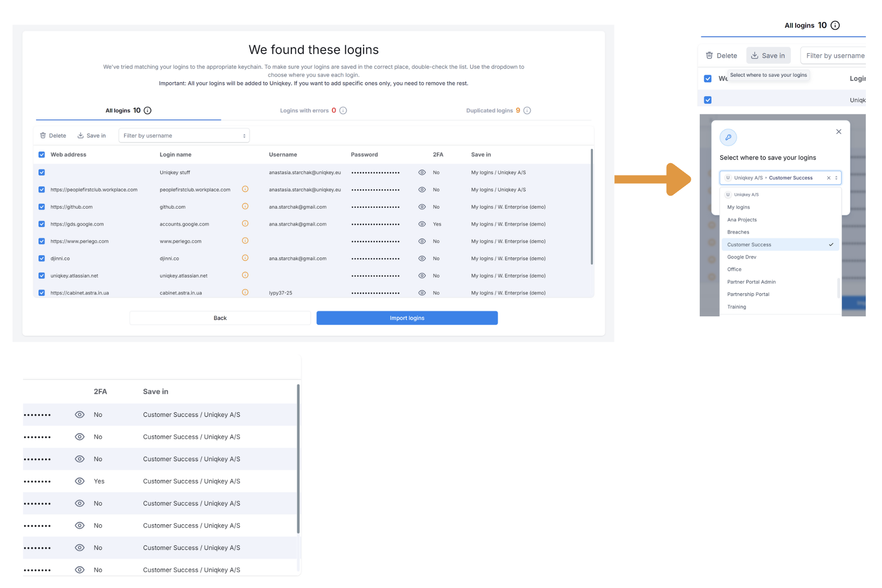Uncheck the peoplefirstclub.workplace.com row

42,189
